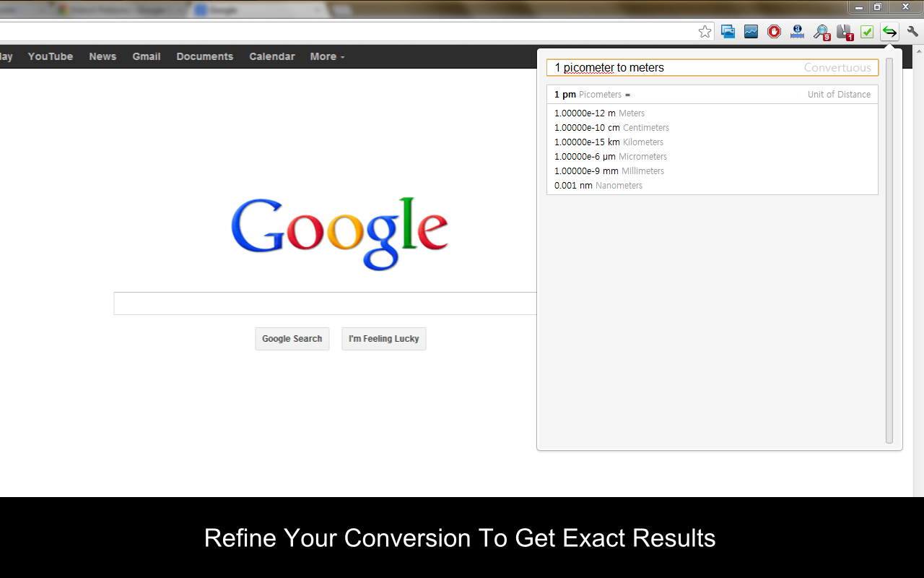The height and width of the screenshot is (578, 924).
Task: Open the Alexa ruler extension icon
Action: 797,32
